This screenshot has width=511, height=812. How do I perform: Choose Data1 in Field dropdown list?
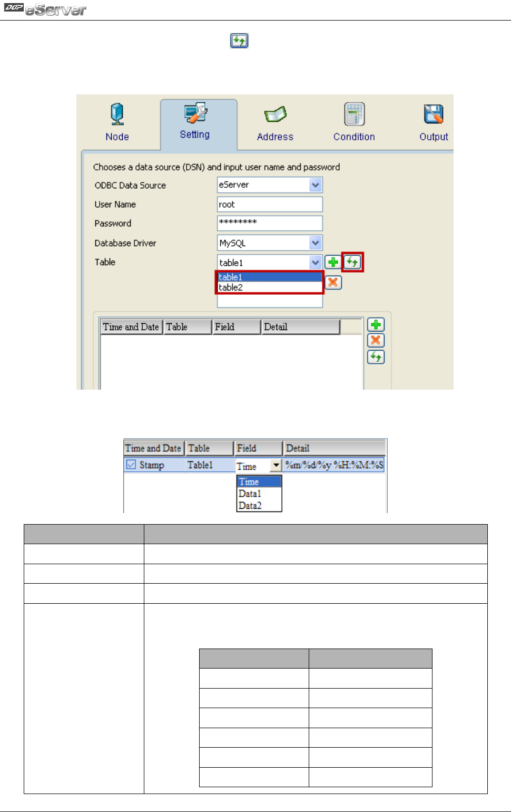coord(259,494)
